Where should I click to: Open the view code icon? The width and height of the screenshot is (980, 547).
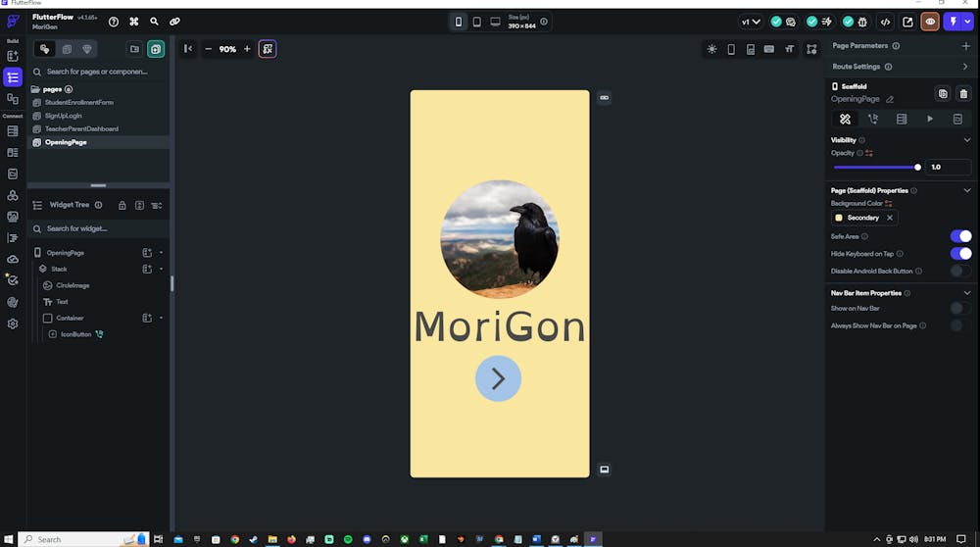(x=886, y=22)
